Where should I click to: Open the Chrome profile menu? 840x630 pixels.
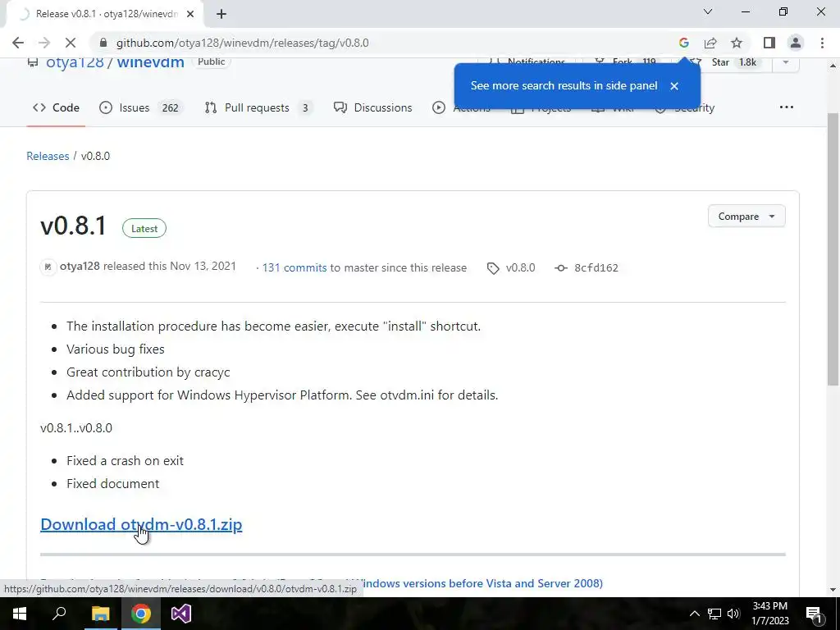tap(796, 43)
